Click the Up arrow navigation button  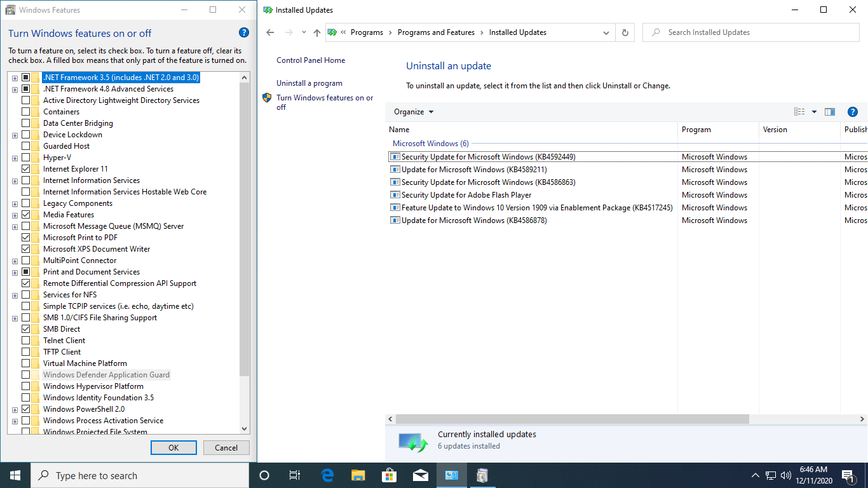(317, 32)
